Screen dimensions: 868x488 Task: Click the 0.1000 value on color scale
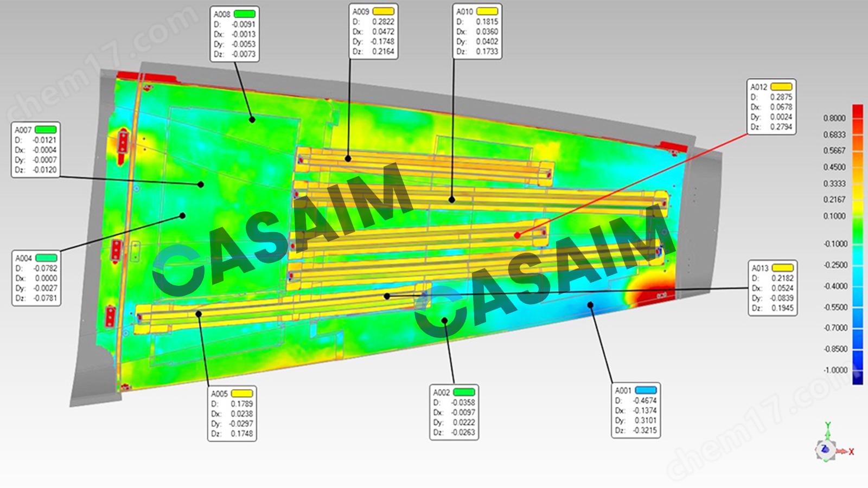pyautogui.click(x=834, y=216)
